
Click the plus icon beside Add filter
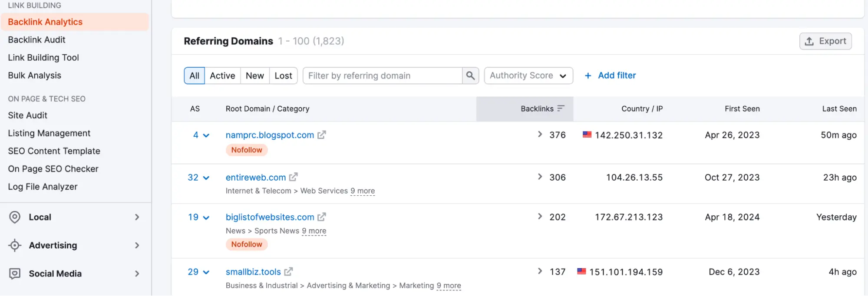tap(588, 76)
